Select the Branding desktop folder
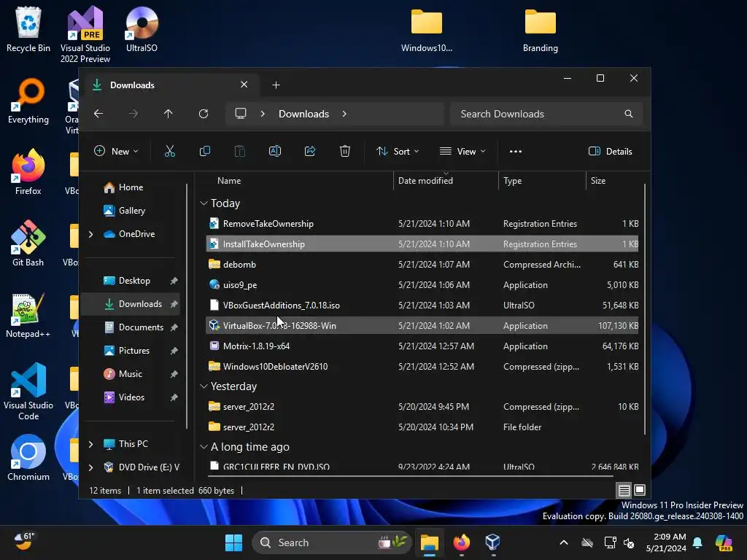Image resolution: width=747 pixels, height=560 pixels. click(x=541, y=29)
